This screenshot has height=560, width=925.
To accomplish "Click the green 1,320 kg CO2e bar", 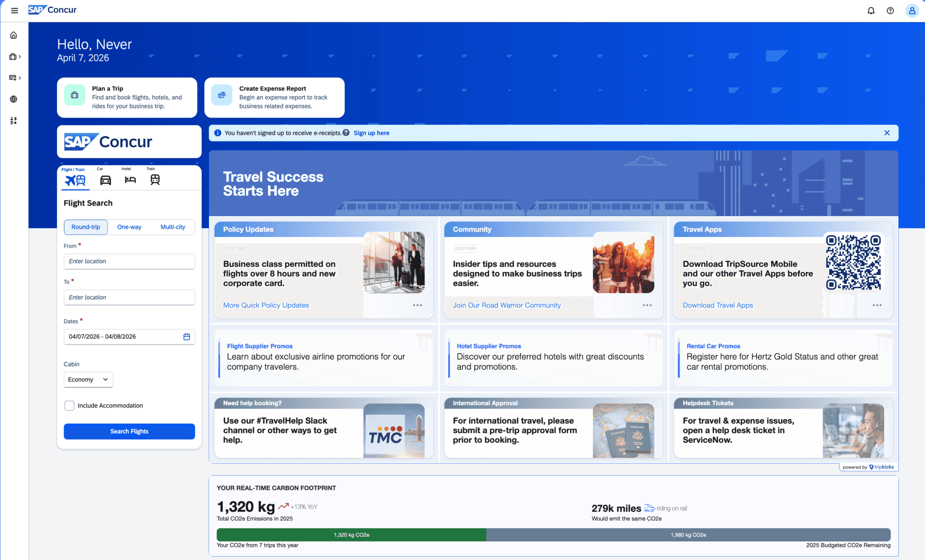I will 351,535.
